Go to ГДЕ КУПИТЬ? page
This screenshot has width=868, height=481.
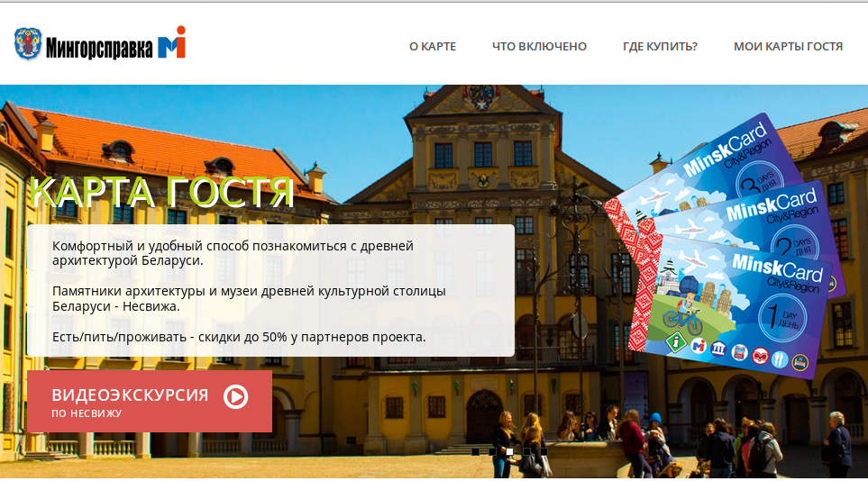point(660,47)
